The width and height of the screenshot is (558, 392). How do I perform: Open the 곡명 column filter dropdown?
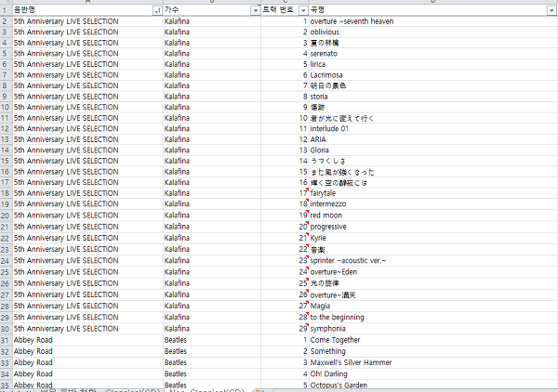pyautogui.click(x=551, y=11)
